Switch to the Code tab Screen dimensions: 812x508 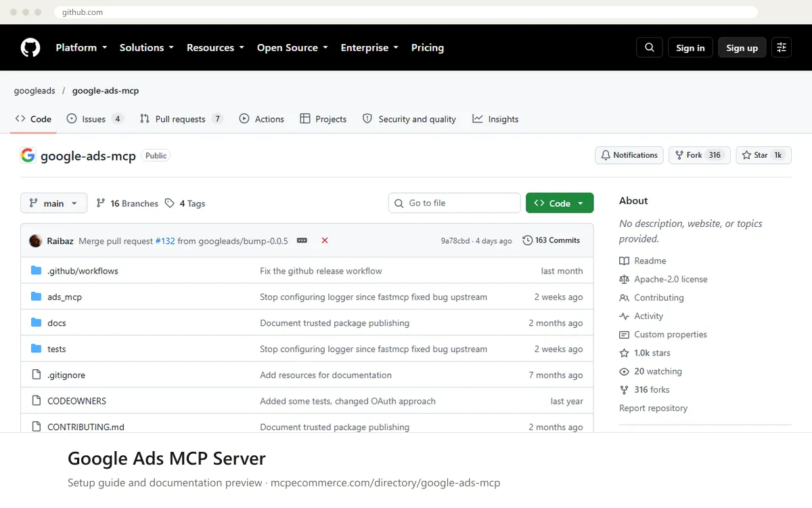click(34, 119)
